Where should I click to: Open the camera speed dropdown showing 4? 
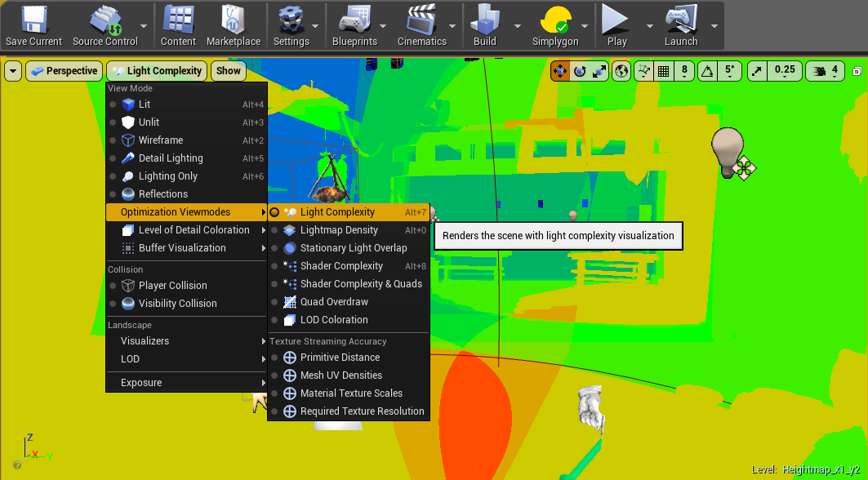point(835,71)
